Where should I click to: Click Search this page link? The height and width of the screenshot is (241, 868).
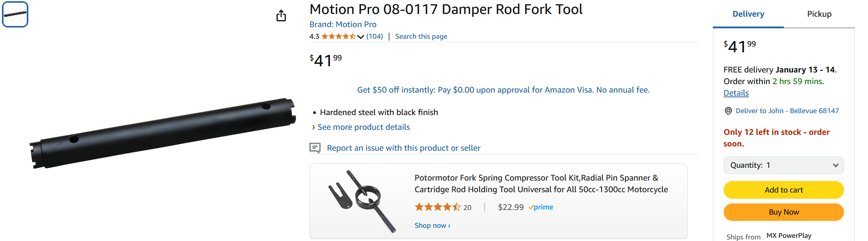pyautogui.click(x=421, y=36)
